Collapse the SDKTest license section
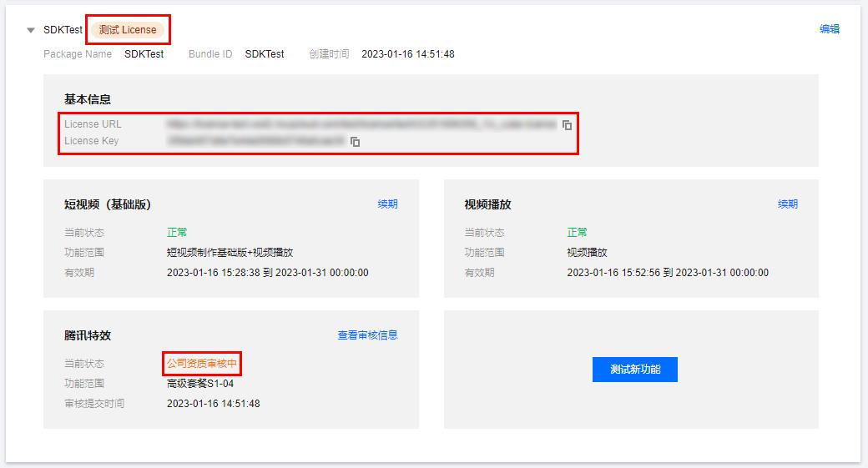 pos(31,30)
